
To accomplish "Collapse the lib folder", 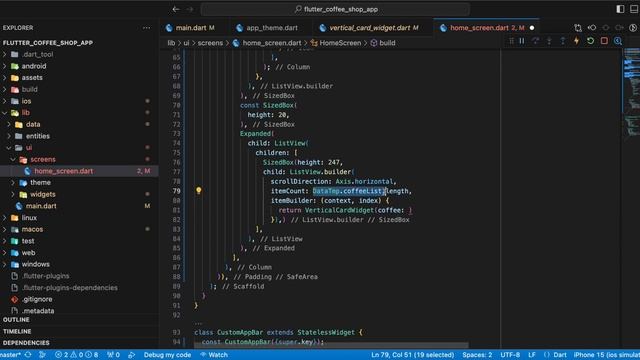I will [x=25, y=113].
